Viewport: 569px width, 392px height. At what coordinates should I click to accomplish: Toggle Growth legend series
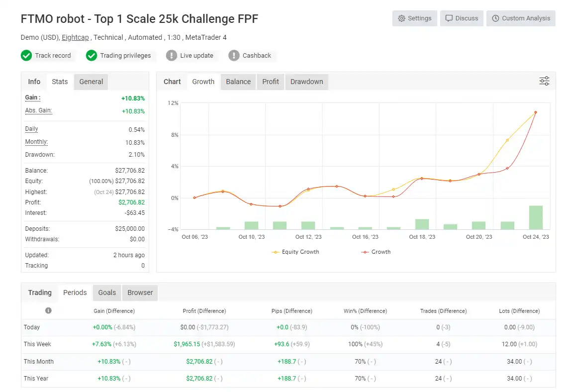coord(376,252)
